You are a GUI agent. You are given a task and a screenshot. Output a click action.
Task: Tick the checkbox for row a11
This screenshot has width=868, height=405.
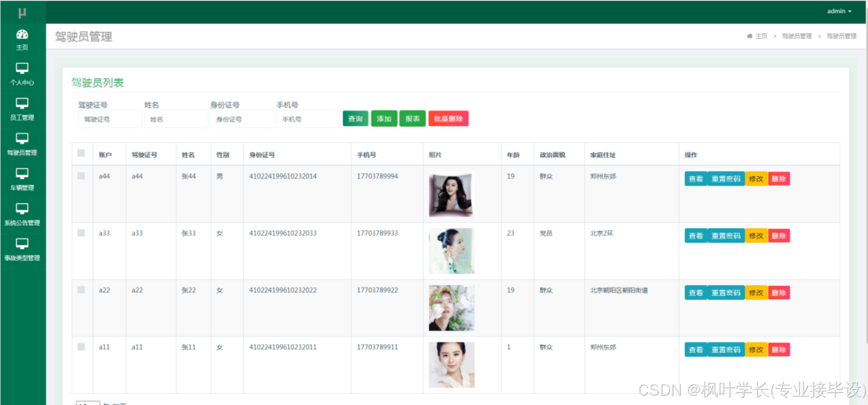tap(81, 347)
